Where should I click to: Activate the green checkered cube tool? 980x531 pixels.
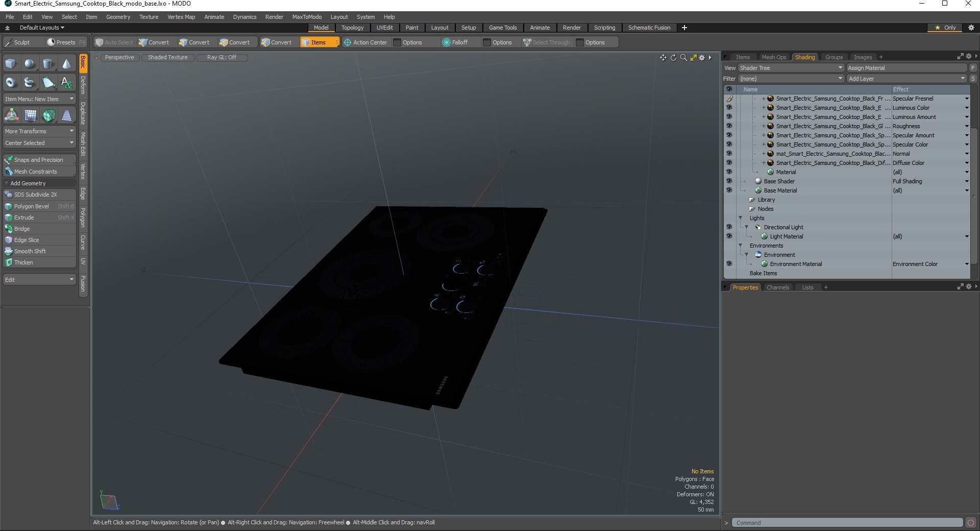pos(48,116)
